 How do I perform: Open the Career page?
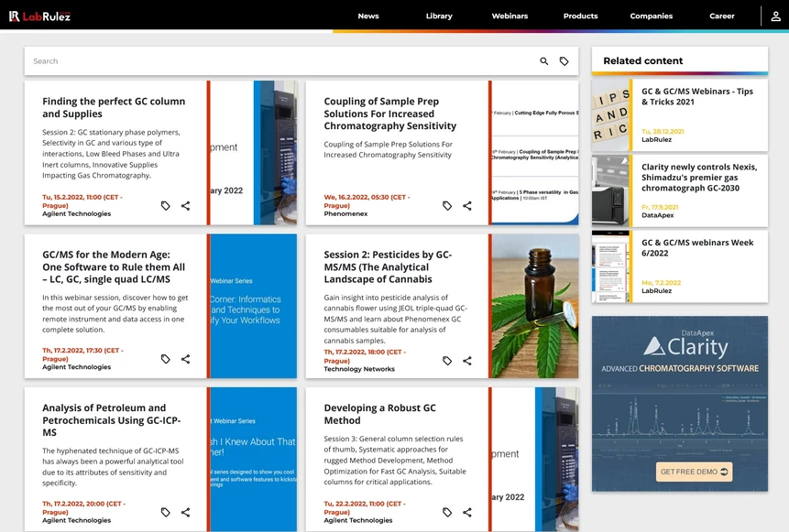[x=721, y=16]
